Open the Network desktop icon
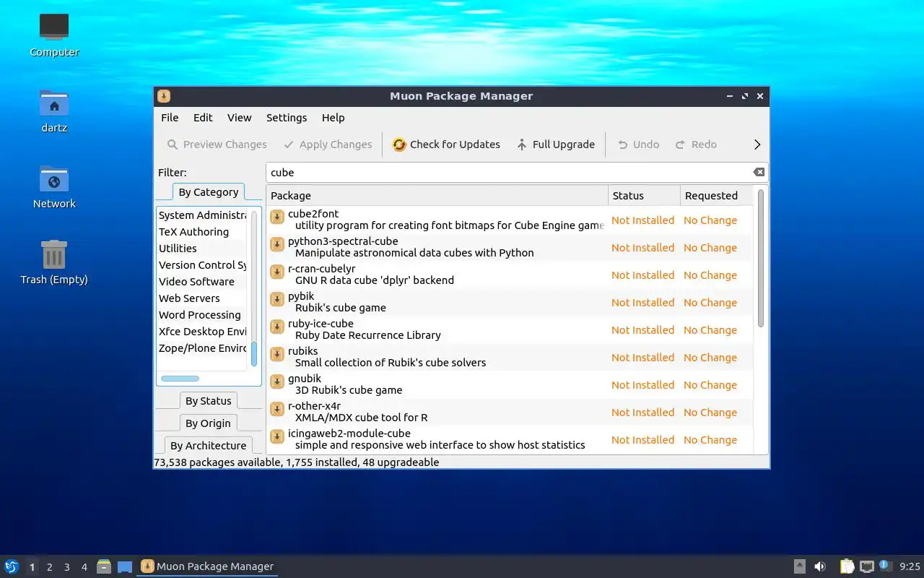 (54, 179)
